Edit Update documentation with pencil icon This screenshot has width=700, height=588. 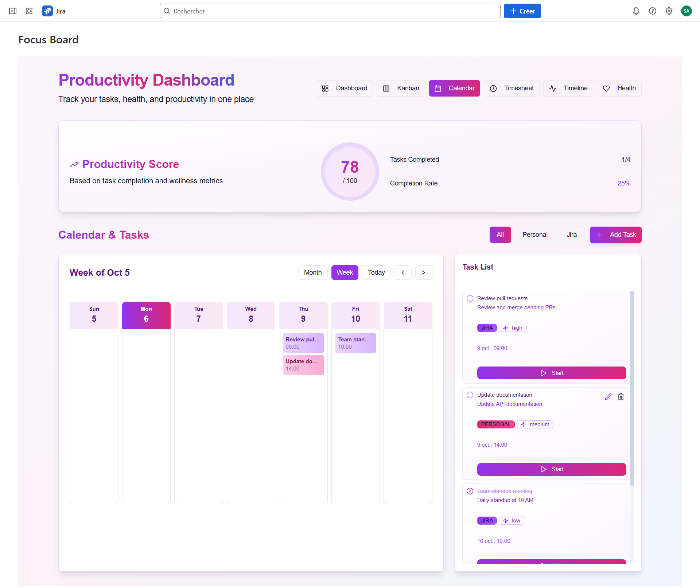[608, 397]
